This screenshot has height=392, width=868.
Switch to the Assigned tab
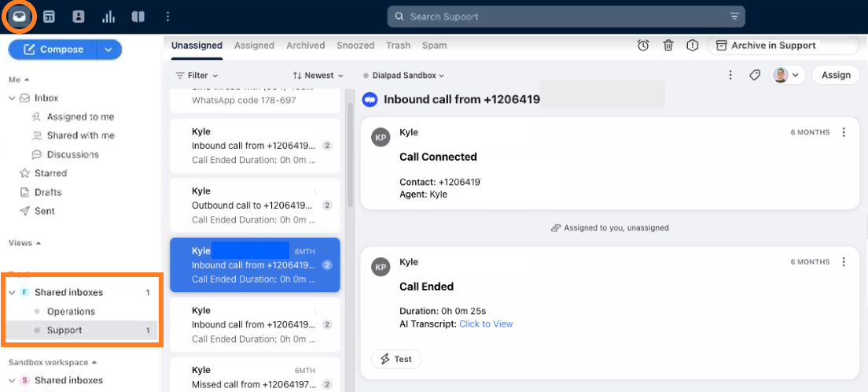click(254, 46)
